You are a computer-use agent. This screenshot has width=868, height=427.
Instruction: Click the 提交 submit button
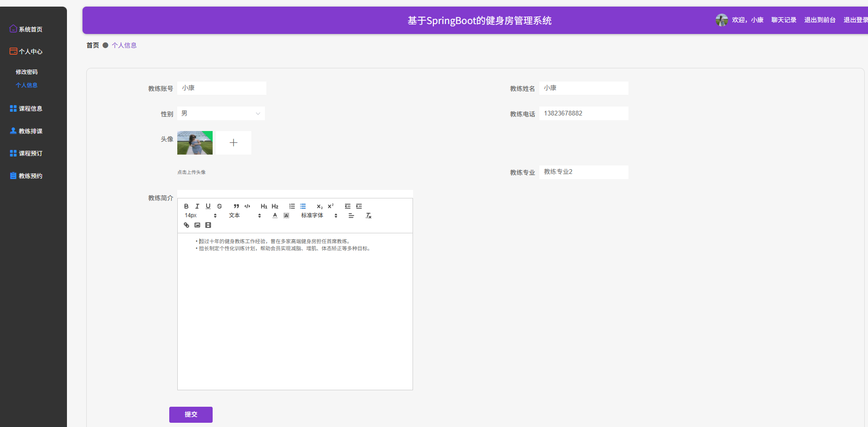tap(191, 415)
